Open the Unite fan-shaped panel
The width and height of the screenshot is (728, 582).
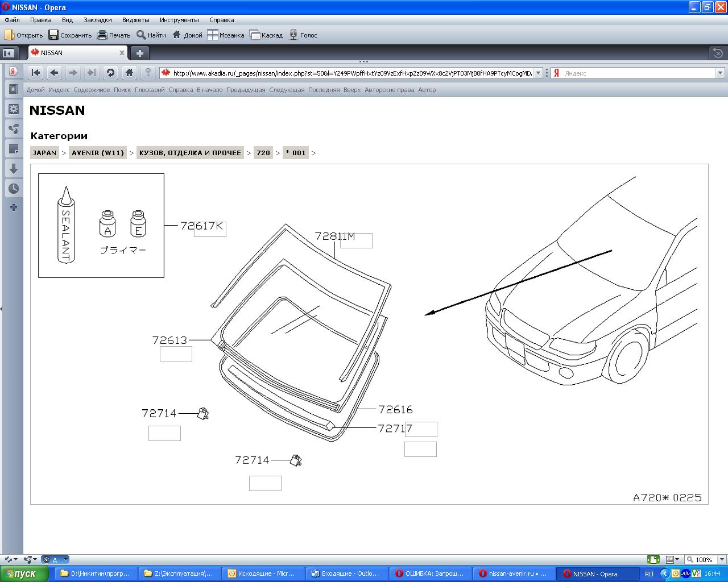pos(14,129)
